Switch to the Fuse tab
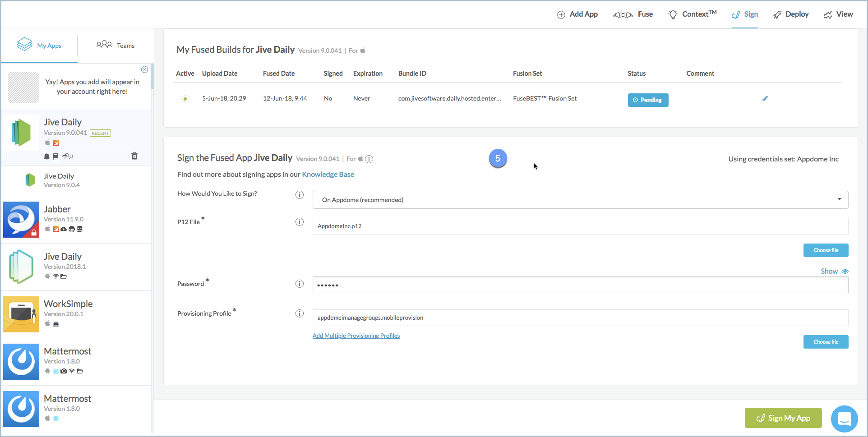868x437 pixels. point(633,14)
